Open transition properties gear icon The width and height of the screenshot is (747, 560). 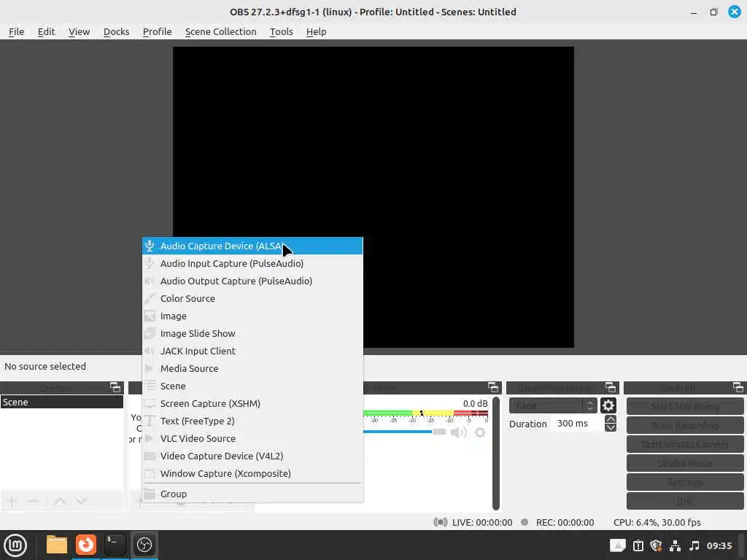click(608, 405)
